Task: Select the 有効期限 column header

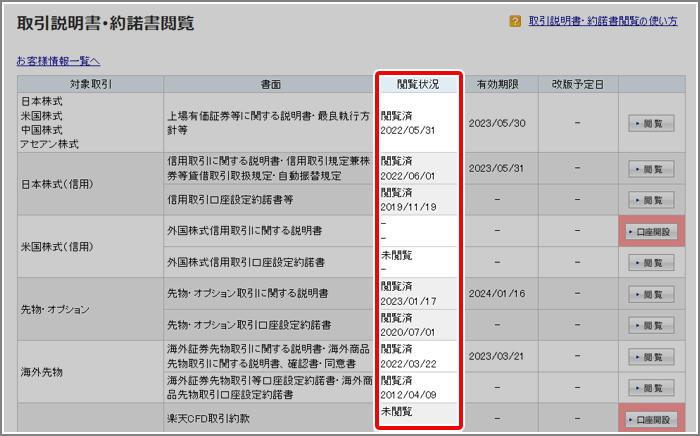Action: coord(497,84)
